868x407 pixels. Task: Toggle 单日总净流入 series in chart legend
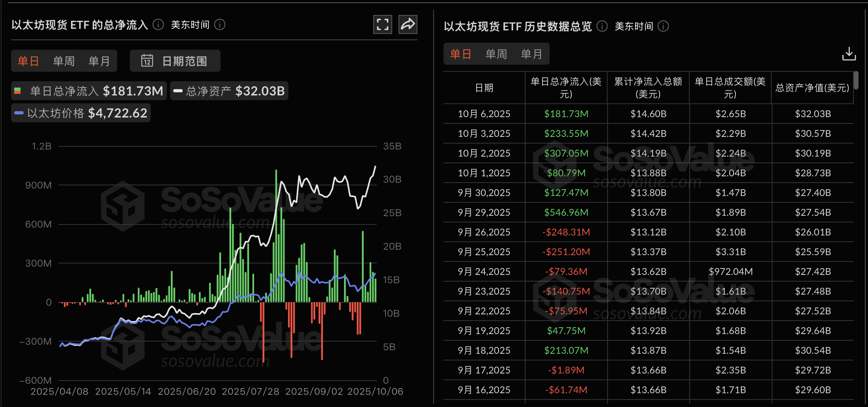[x=89, y=91]
